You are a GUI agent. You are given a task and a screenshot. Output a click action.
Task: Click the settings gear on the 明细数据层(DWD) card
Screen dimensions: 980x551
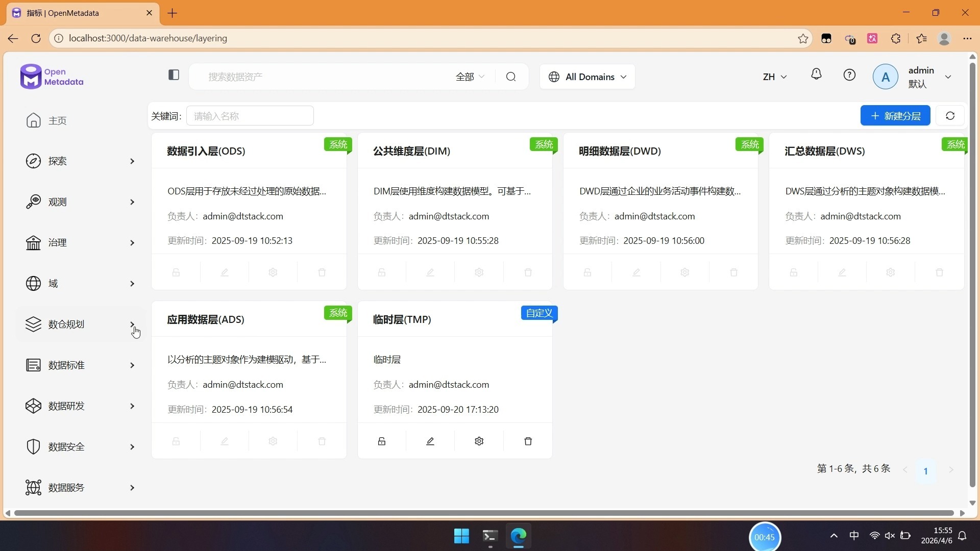685,272
